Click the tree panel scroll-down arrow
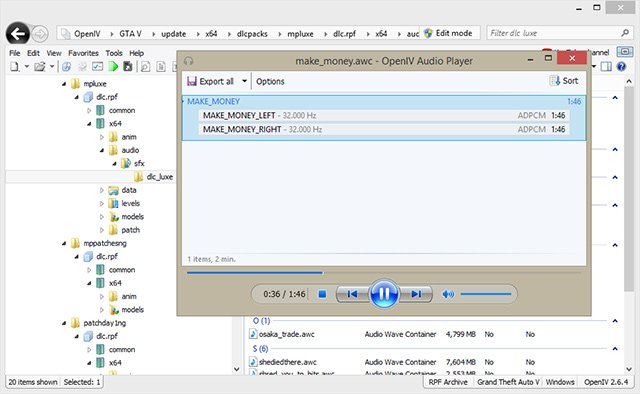This screenshot has width=640, height=394. (x=236, y=369)
